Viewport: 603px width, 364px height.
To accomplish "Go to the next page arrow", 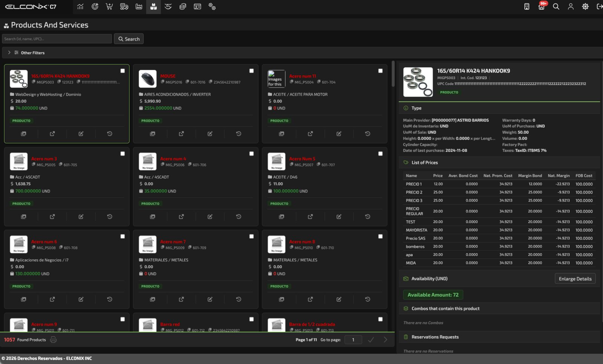I will tap(385, 340).
